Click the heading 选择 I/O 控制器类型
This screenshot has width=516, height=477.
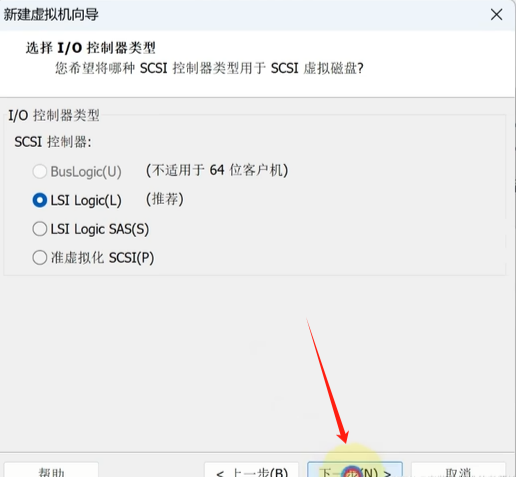91,48
